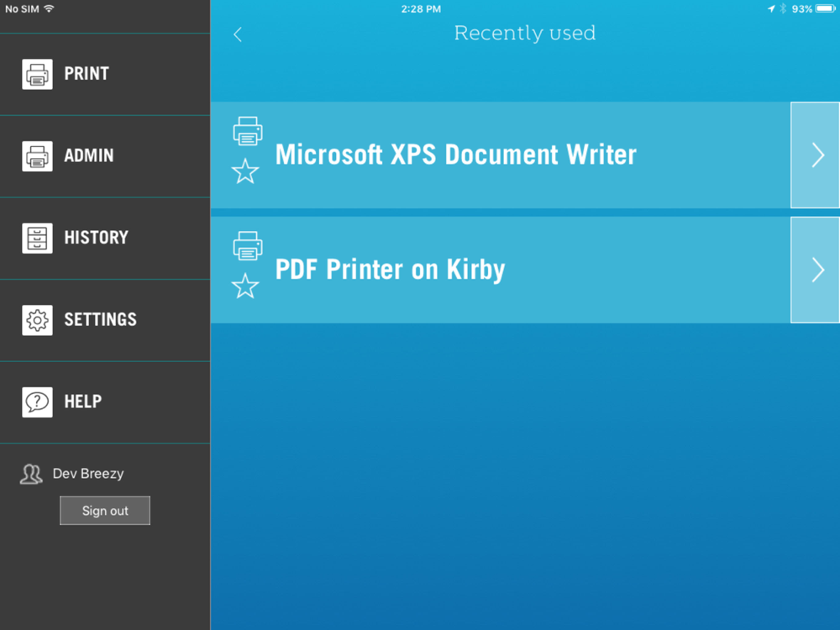Go back using the left chevron arrow

pos(238,34)
